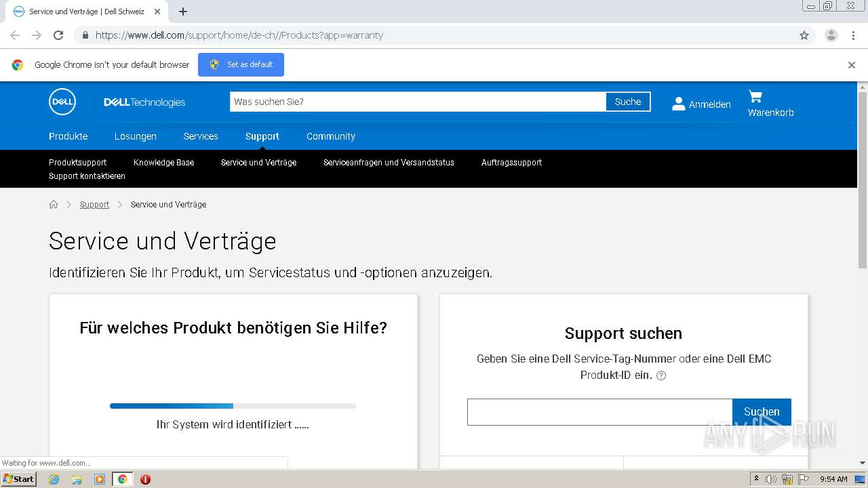868x488 pixels.
Task: Open the Produkte menu
Action: pos(68,136)
